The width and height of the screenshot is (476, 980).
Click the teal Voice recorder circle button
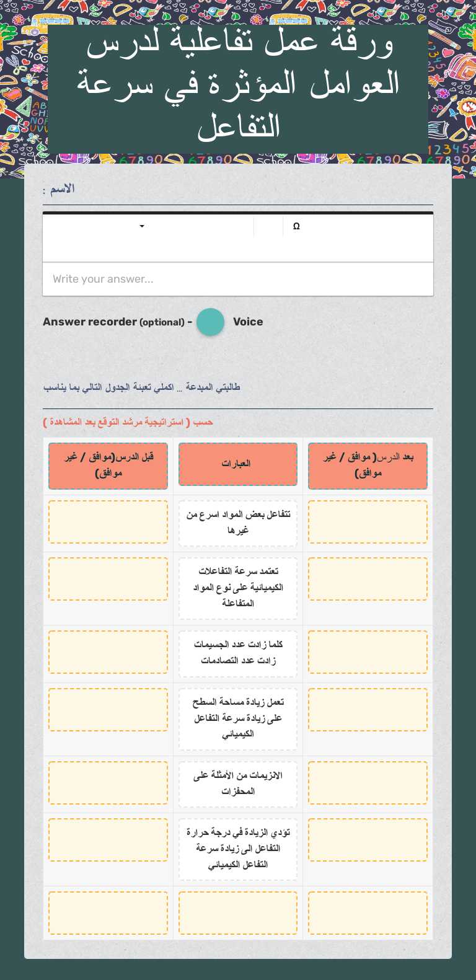[210, 322]
